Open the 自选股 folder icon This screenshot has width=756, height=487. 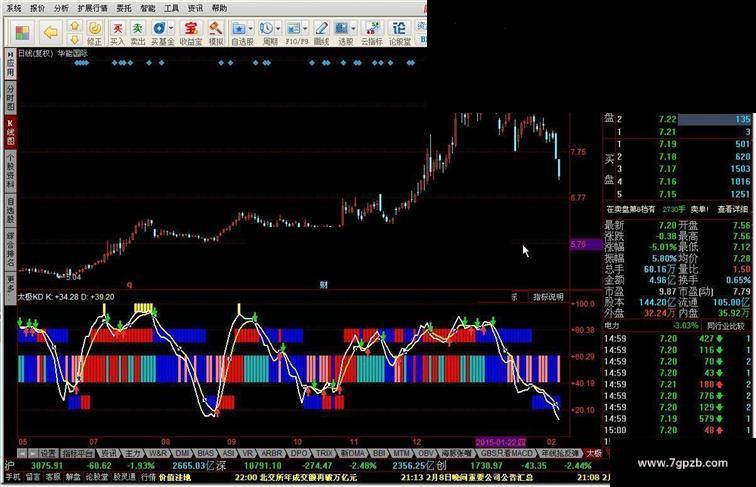(239, 28)
